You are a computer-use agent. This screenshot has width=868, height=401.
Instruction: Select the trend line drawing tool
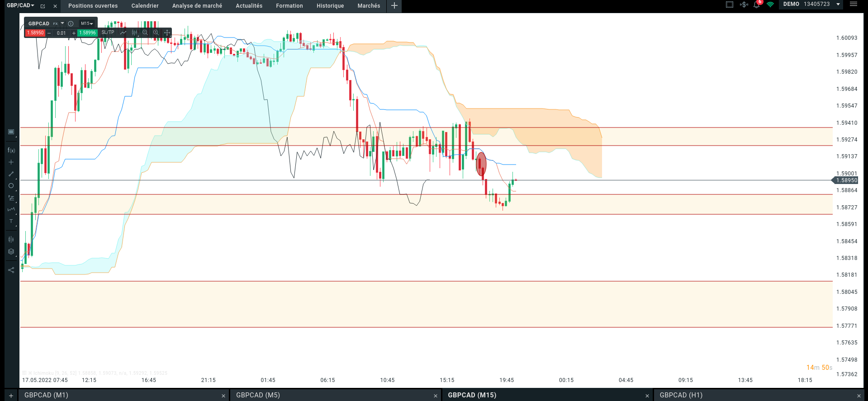pos(11,174)
